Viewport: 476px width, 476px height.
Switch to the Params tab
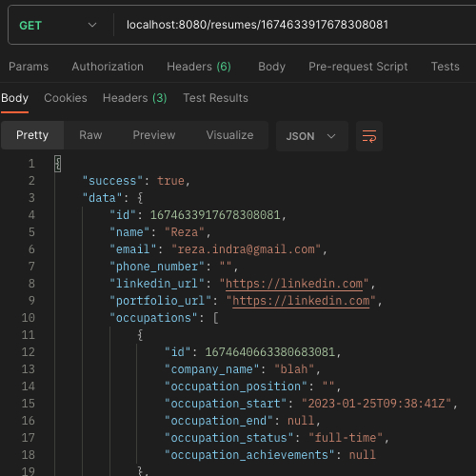pos(29,67)
